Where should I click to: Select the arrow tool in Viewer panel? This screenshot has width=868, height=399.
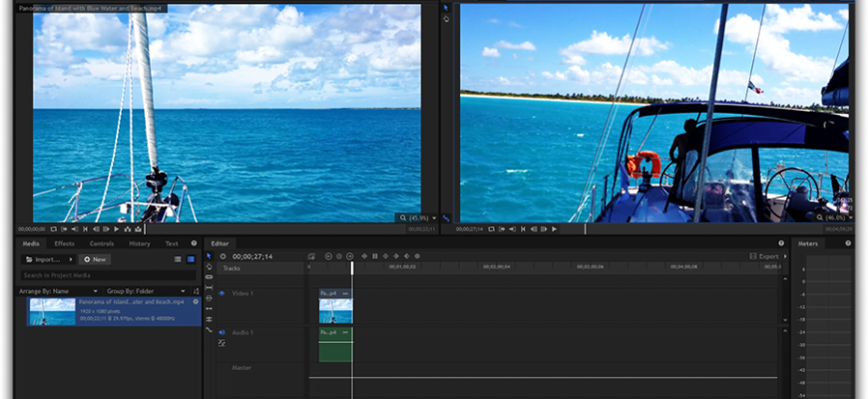pyautogui.click(x=446, y=8)
